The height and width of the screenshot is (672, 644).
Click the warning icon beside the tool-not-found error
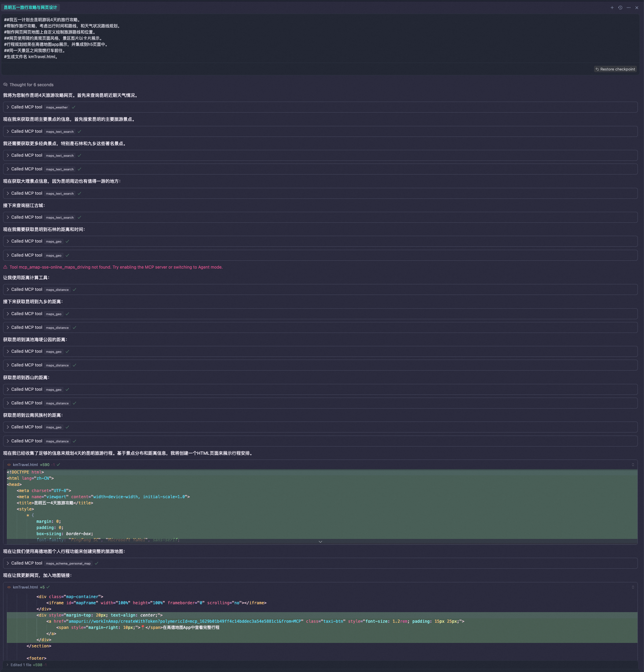pyautogui.click(x=5, y=267)
